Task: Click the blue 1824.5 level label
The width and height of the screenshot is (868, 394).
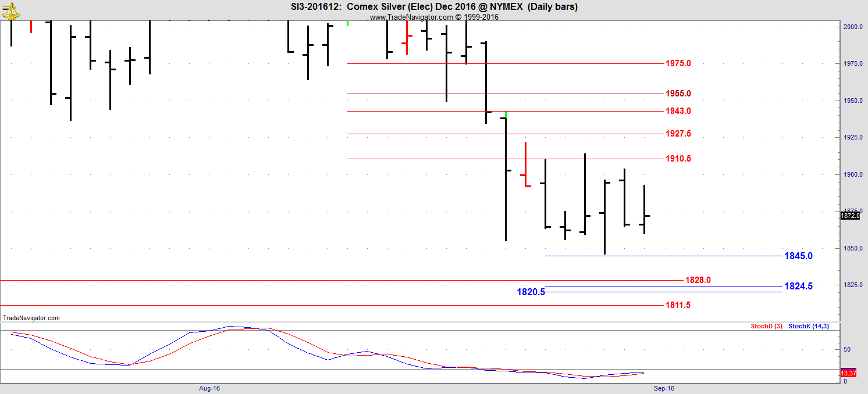Action: pyautogui.click(x=798, y=286)
